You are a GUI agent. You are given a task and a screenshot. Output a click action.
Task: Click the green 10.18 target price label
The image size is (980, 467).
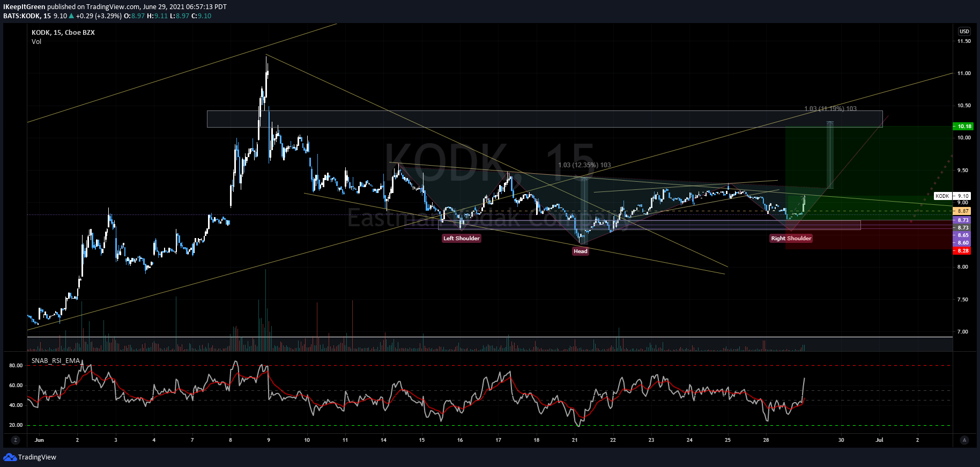(963, 127)
